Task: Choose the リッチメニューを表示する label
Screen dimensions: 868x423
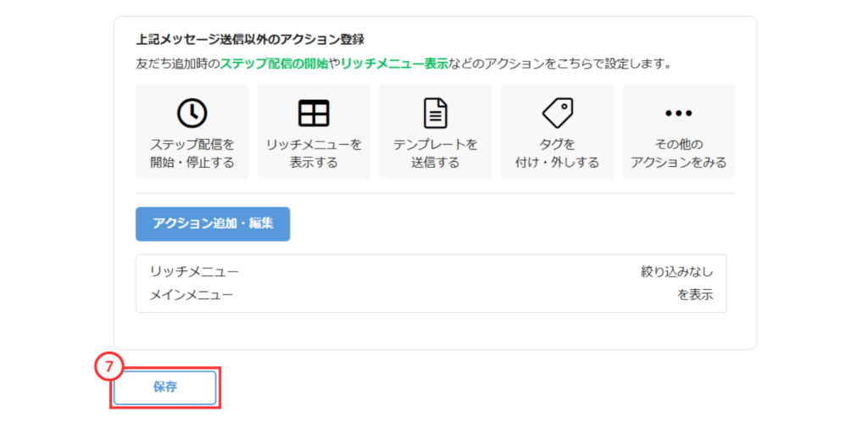Action: (314, 153)
